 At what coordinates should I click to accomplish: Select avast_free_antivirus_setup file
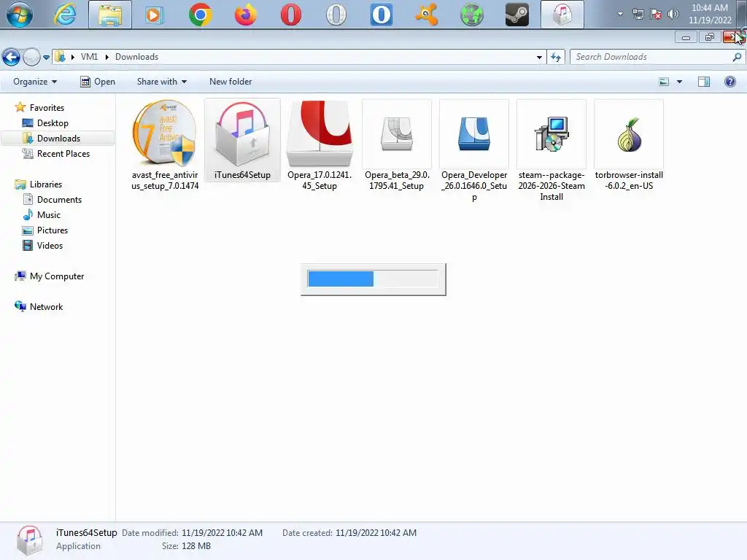(165, 145)
